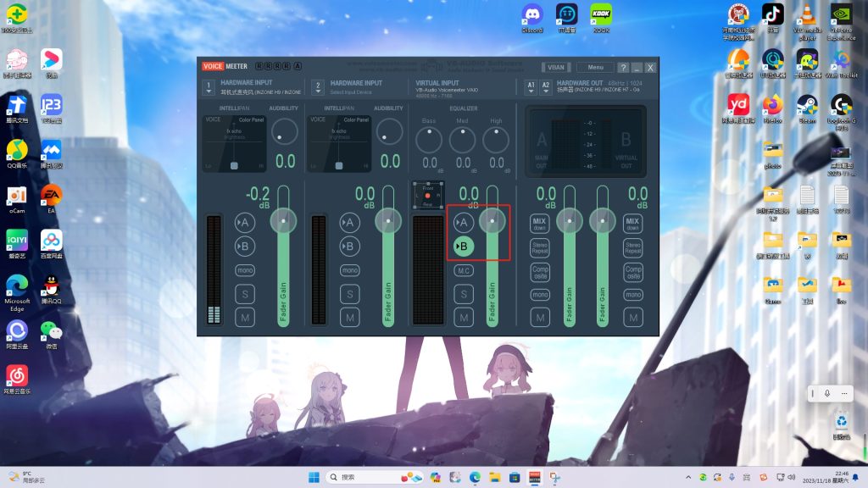Toggle Mix down on A bus output
This screenshot has width=868, height=488.
pos(540,224)
